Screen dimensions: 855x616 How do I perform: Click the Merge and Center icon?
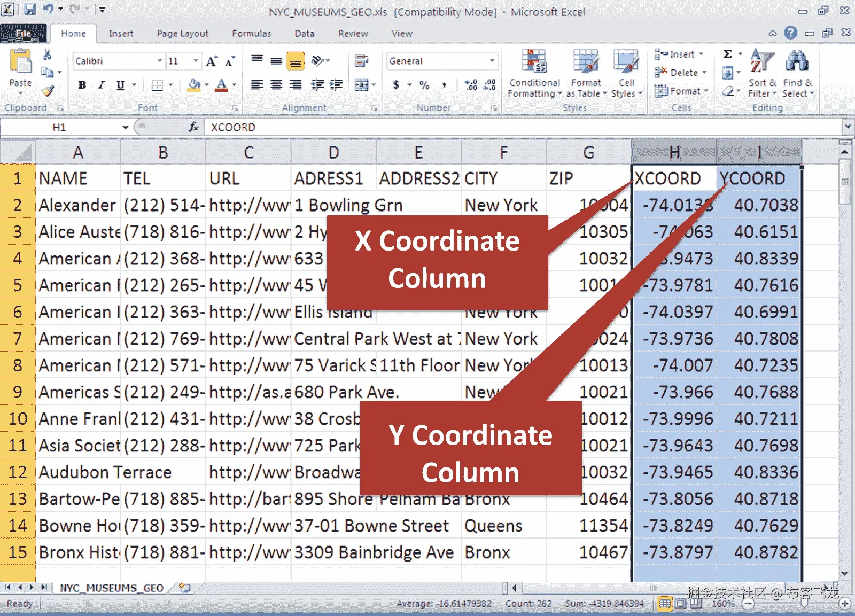point(362,85)
